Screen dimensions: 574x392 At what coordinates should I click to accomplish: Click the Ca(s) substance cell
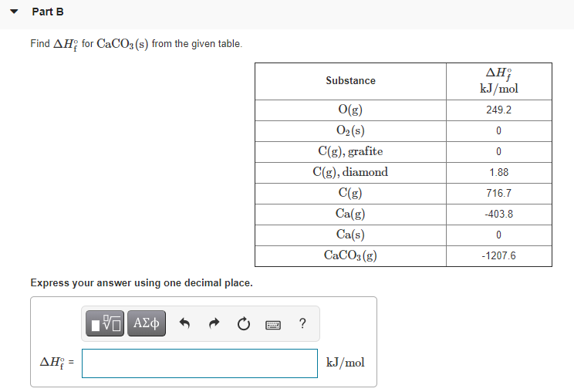click(x=350, y=235)
